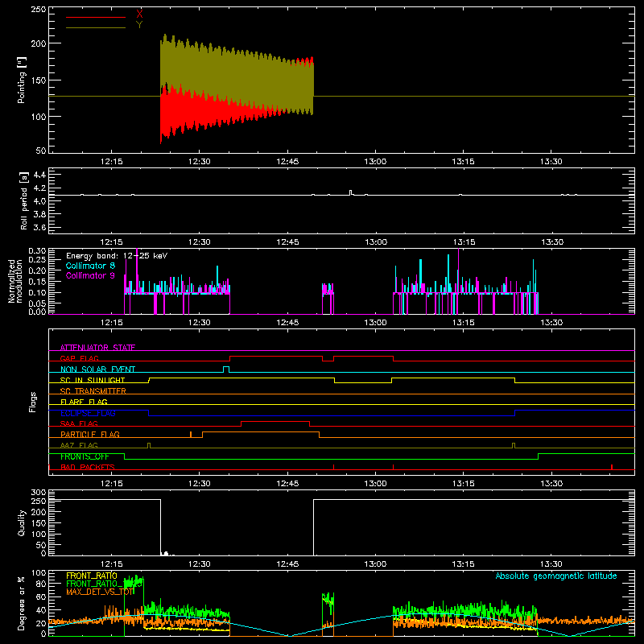Click the 4.0 tick on Roll period axis
This screenshot has width=644, height=644.
pos(39,200)
